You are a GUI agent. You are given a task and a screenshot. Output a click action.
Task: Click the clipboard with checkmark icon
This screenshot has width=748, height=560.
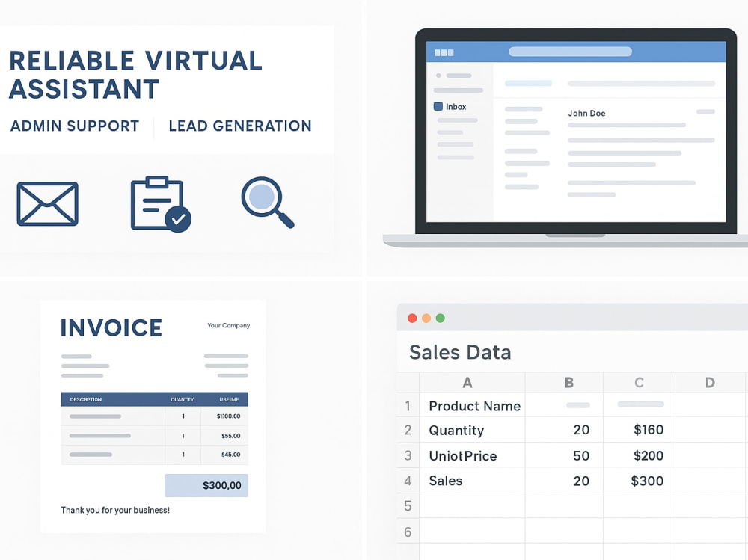click(x=161, y=204)
